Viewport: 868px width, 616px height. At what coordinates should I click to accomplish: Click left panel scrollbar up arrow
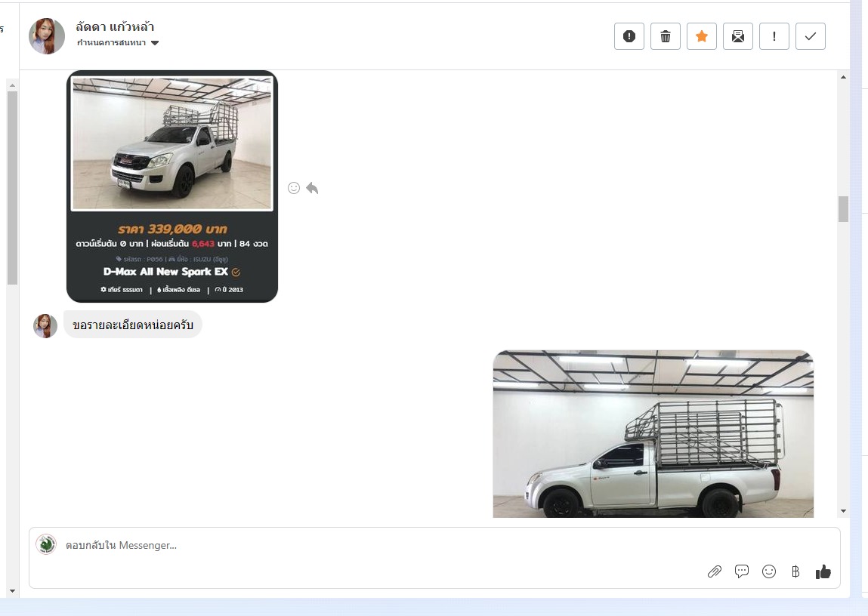point(12,85)
